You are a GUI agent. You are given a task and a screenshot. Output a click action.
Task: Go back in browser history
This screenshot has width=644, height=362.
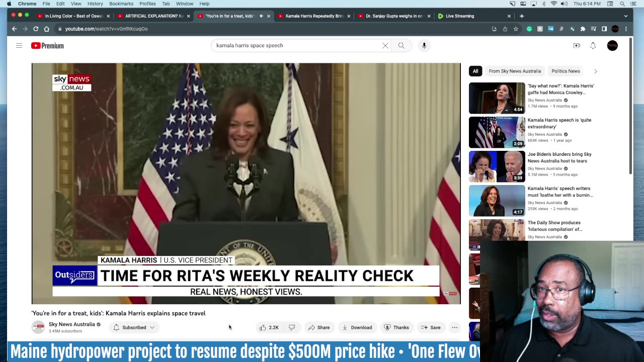tap(14, 29)
